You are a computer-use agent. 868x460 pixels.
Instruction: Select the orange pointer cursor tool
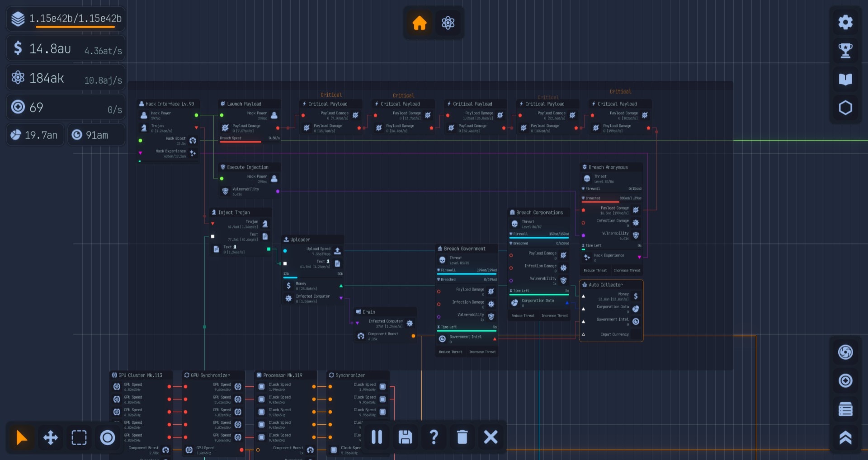point(21,437)
